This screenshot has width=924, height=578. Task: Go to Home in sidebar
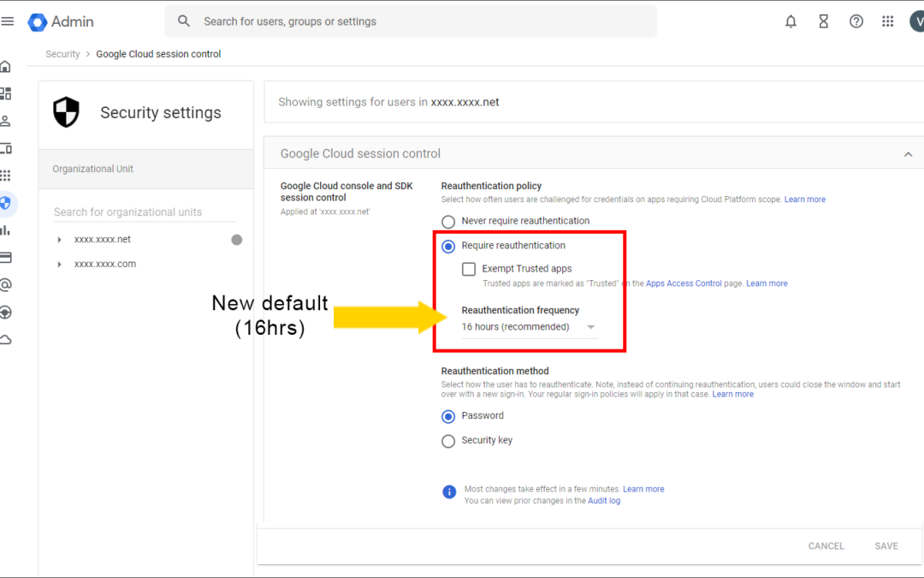[6, 67]
